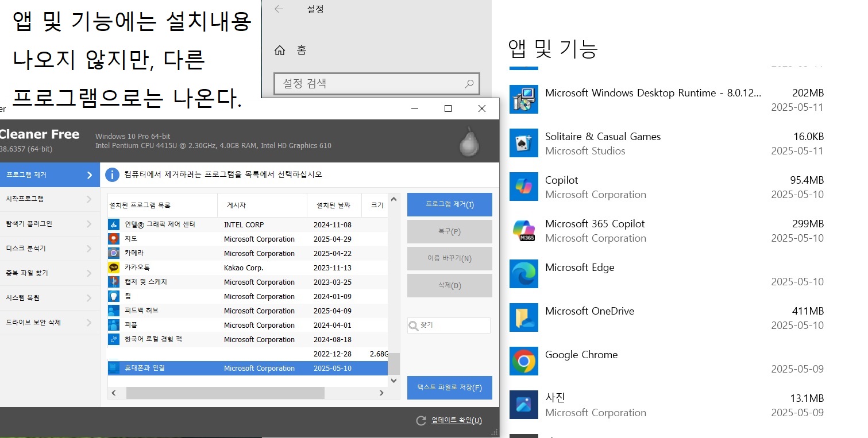Click the Google Chrome icon in Apps list
Screen dimensions: 868x438
(524, 361)
